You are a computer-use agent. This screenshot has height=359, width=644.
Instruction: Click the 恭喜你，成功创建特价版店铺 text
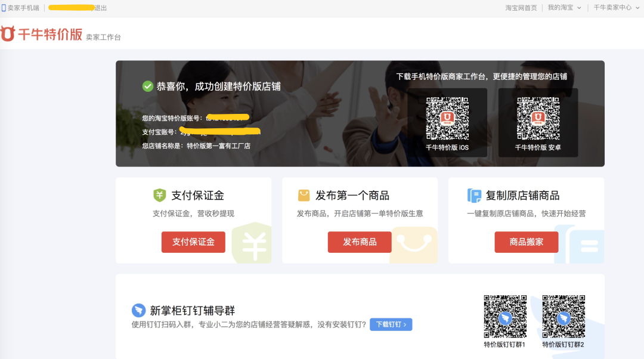click(x=218, y=86)
